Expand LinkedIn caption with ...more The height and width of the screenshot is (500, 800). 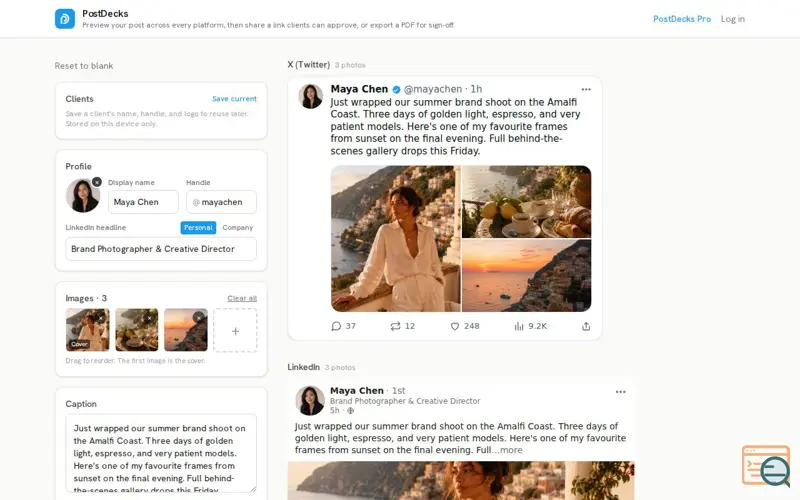(x=507, y=450)
